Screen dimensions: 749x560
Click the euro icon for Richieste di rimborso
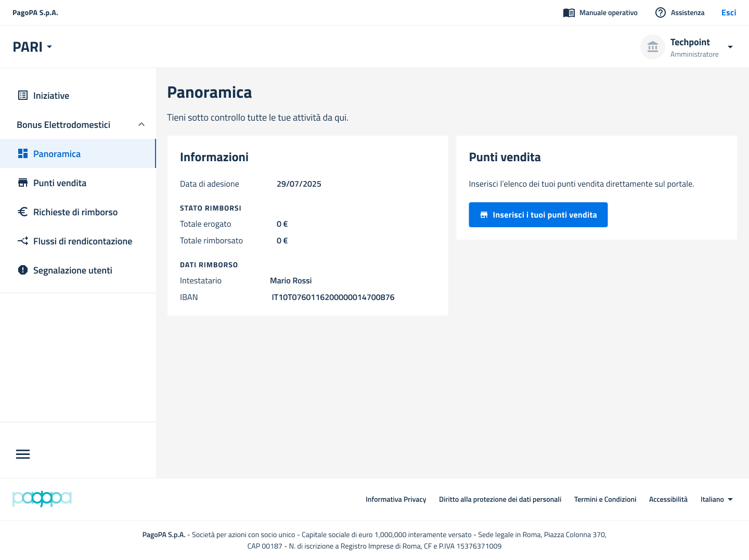[23, 212]
